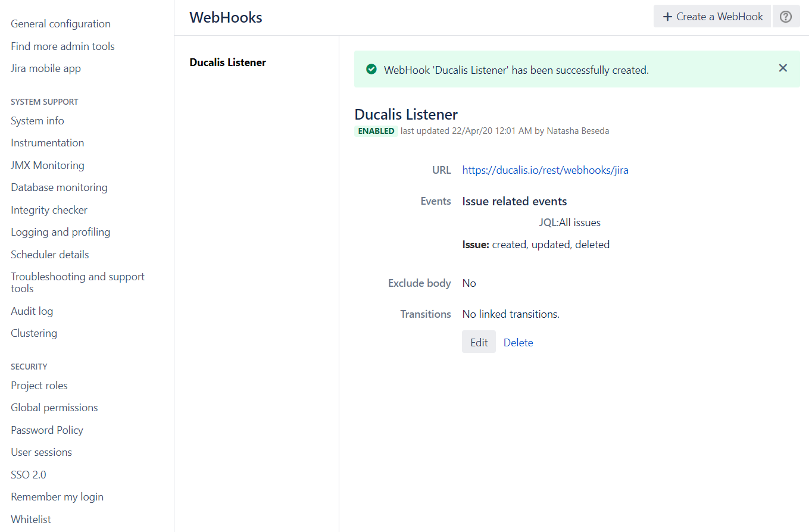The width and height of the screenshot is (809, 532).
Task: Create a new WebHook
Action: click(x=712, y=17)
